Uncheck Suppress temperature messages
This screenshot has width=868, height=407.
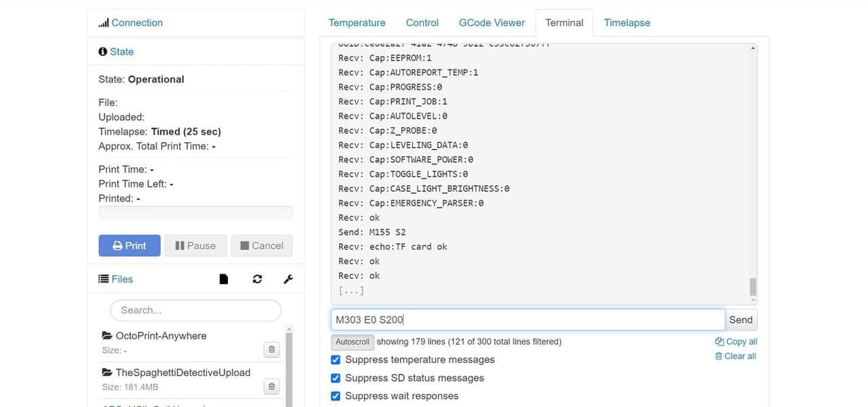336,360
